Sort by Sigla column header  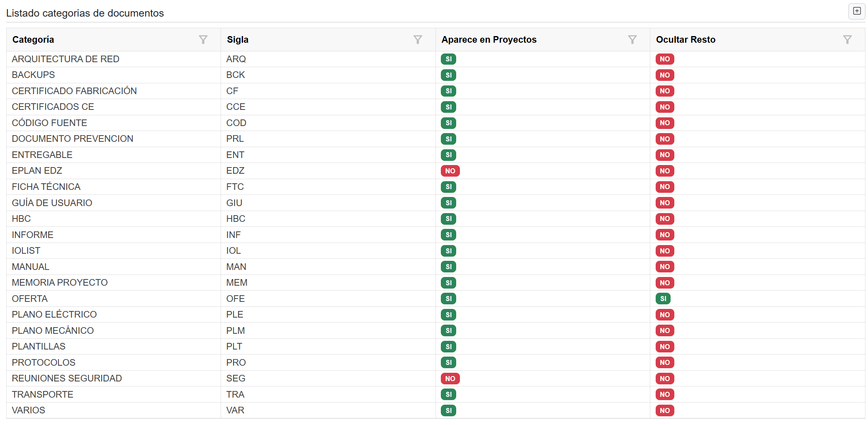click(238, 40)
